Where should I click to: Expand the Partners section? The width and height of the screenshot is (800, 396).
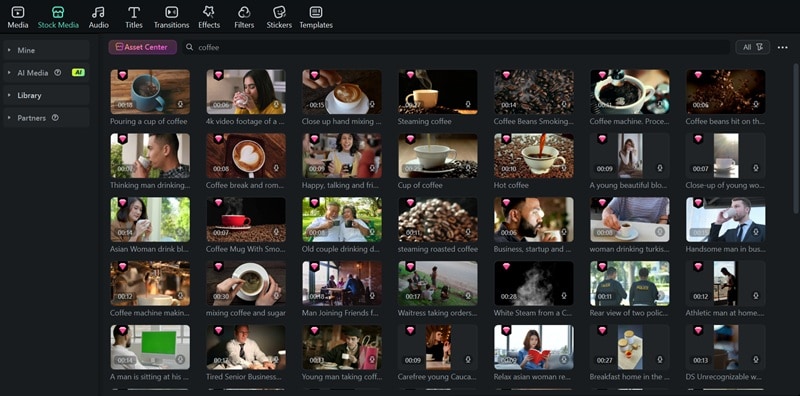coord(46,117)
